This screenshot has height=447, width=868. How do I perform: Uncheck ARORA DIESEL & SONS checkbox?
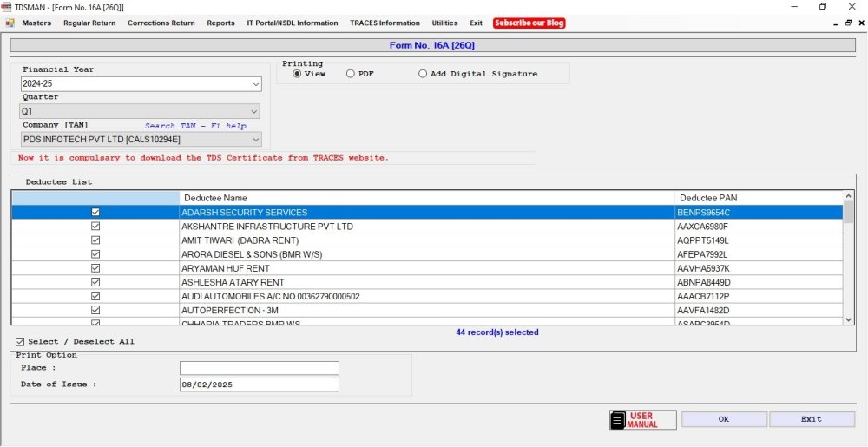click(95, 254)
